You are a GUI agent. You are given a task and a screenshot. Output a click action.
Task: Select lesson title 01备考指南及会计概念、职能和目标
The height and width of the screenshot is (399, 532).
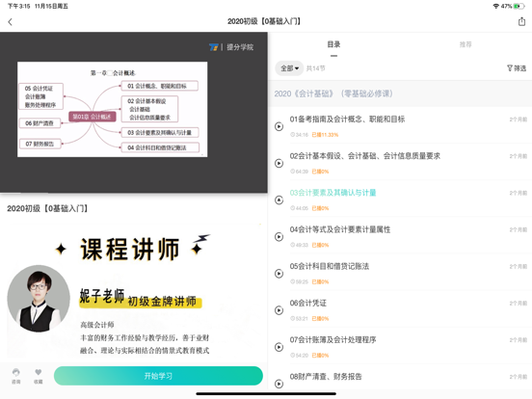tap(347, 120)
